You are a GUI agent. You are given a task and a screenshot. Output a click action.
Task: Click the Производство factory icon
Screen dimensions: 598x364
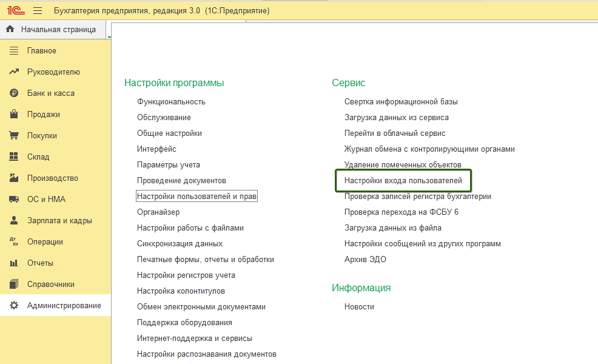14,178
